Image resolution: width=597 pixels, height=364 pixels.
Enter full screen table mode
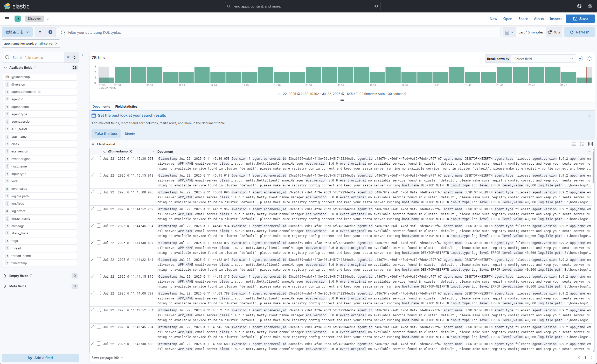[x=591, y=144]
